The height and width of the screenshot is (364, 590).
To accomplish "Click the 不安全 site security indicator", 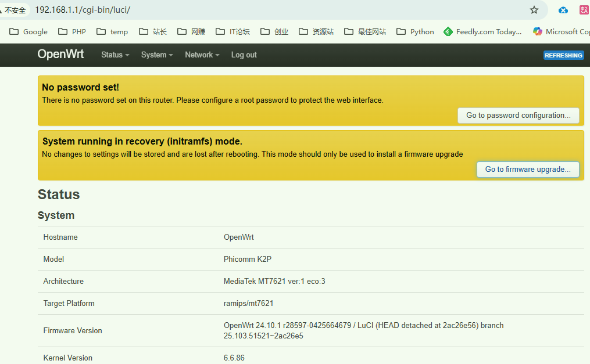I will (14, 10).
